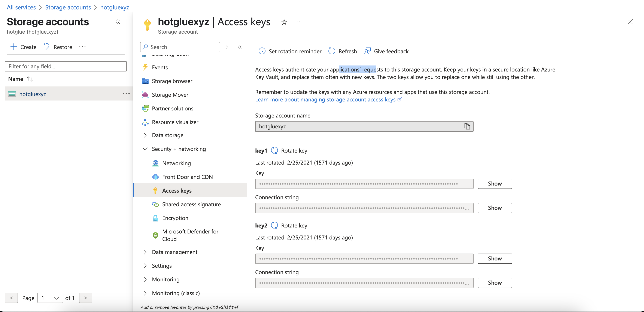The image size is (644, 312).
Task: Click key2 rotate arrows icon
Action: (274, 225)
